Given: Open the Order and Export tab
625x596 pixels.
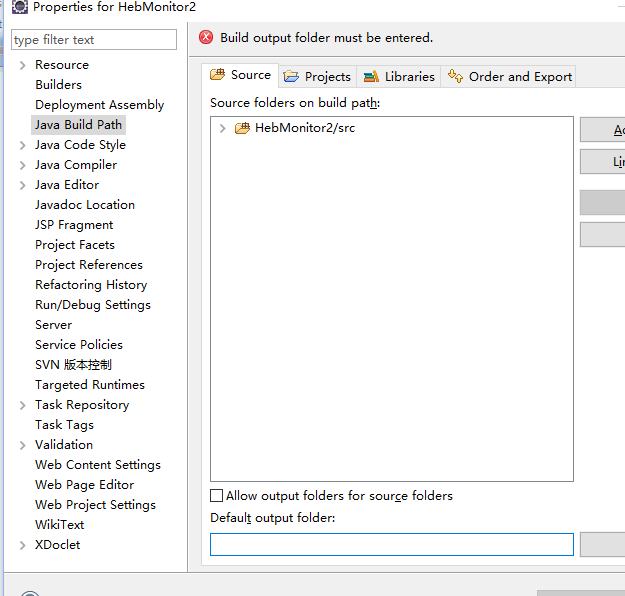Looking at the screenshot, I should pyautogui.click(x=509, y=76).
